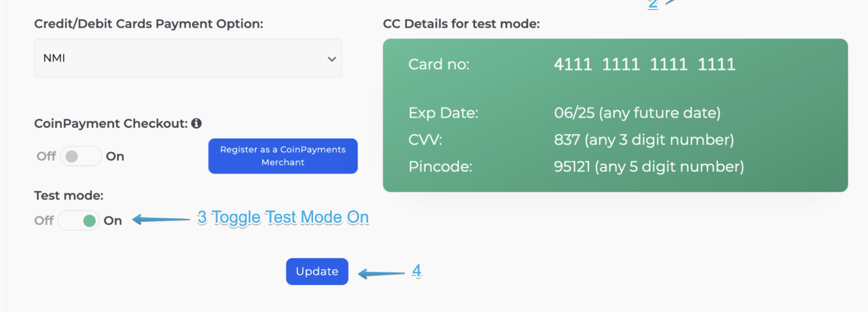Click the blue arrow pointing at Update button
The image size is (868, 312).
382,273
